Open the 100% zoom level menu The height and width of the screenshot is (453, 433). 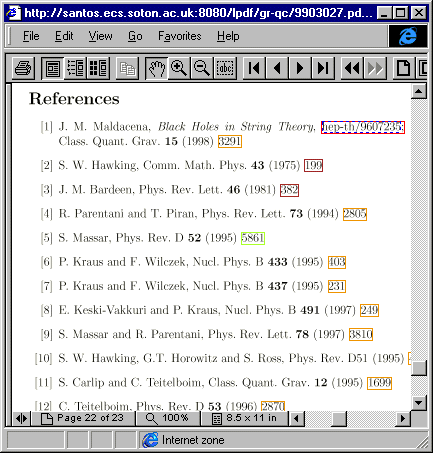click(168, 418)
